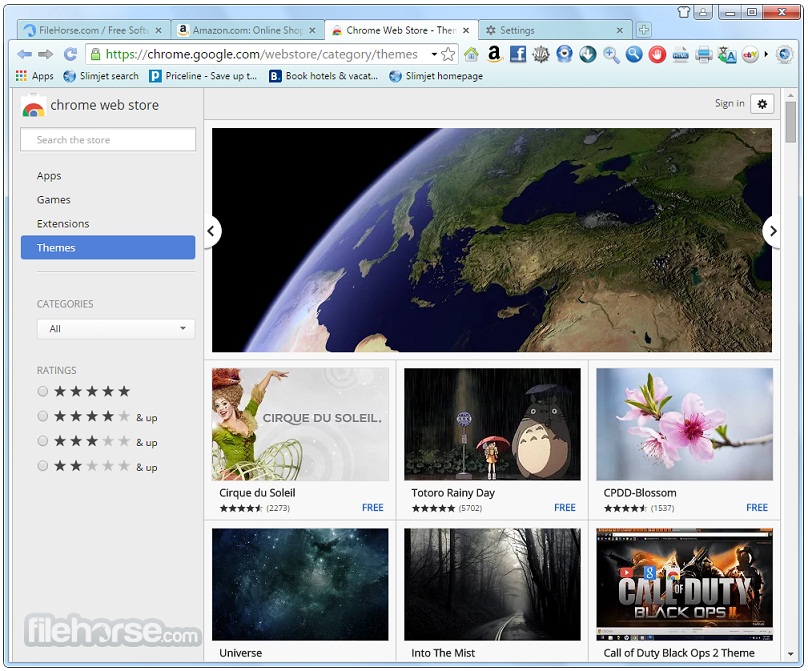
Task: Pick the 2-star & up rating option
Action: [42, 466]
